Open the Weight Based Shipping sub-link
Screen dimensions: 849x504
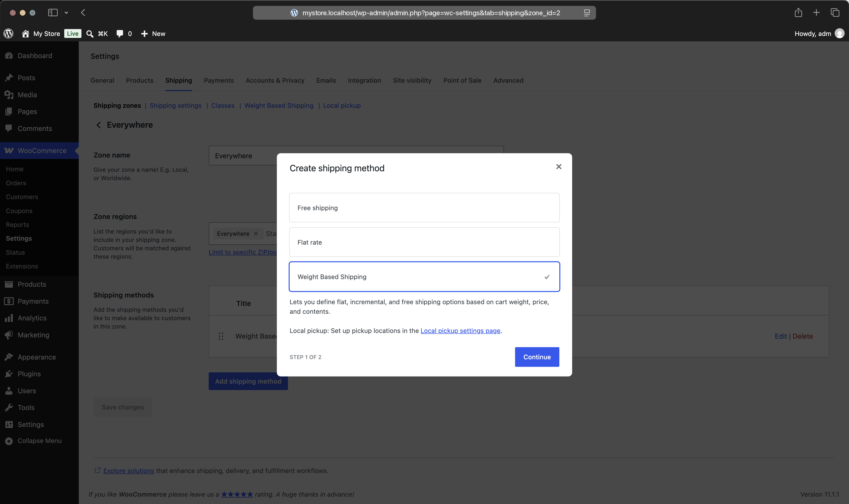(279, 106)
